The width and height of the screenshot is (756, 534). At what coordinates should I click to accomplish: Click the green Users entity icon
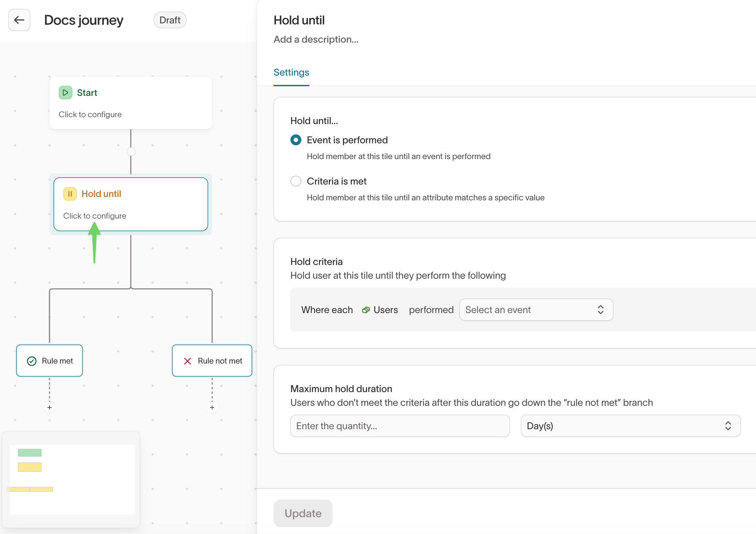pos(366,310)
